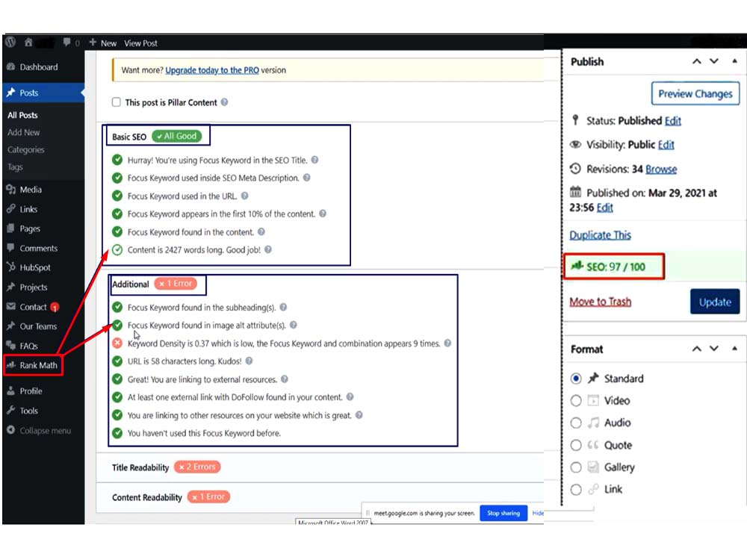Click the Comments icon in sidebar
Viewport: 747px width, 560px height.
click(x=11, y=248)
